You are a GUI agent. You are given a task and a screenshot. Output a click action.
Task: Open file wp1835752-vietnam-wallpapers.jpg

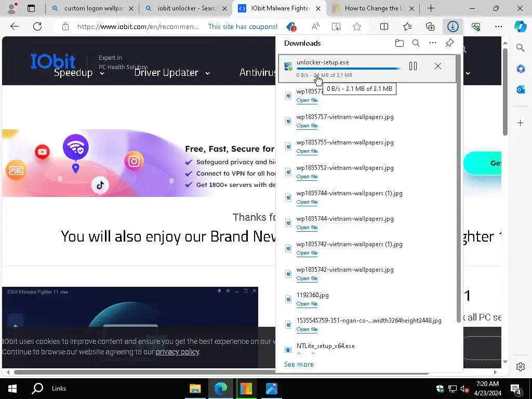tap(307, 177)
